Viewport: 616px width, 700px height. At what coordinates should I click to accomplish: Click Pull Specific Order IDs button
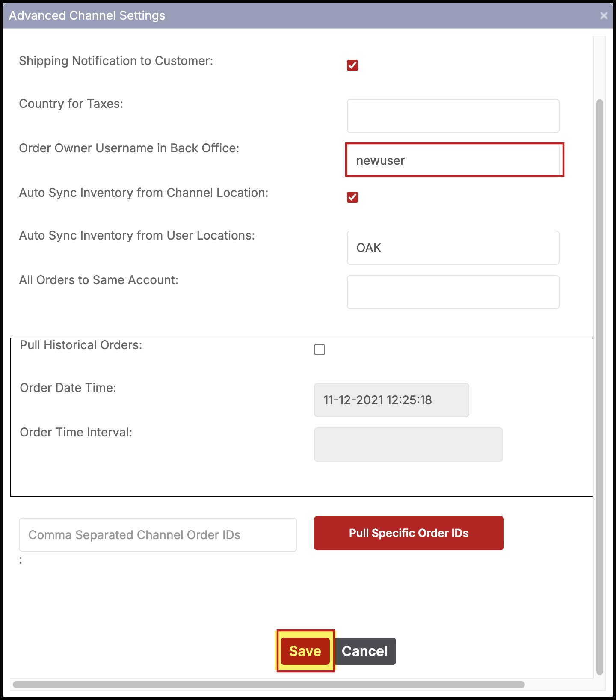[x=409, y=533]
